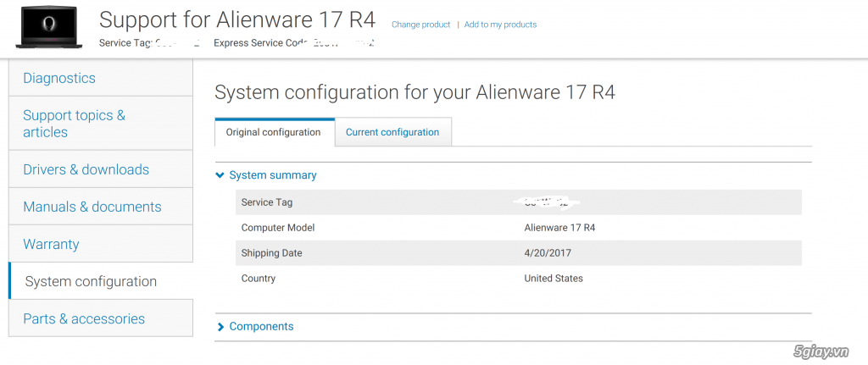Image resolution: width=868 pixels, height=365 pixels.
Task: Select the Service Tag row label
Action: click(267, 202)
